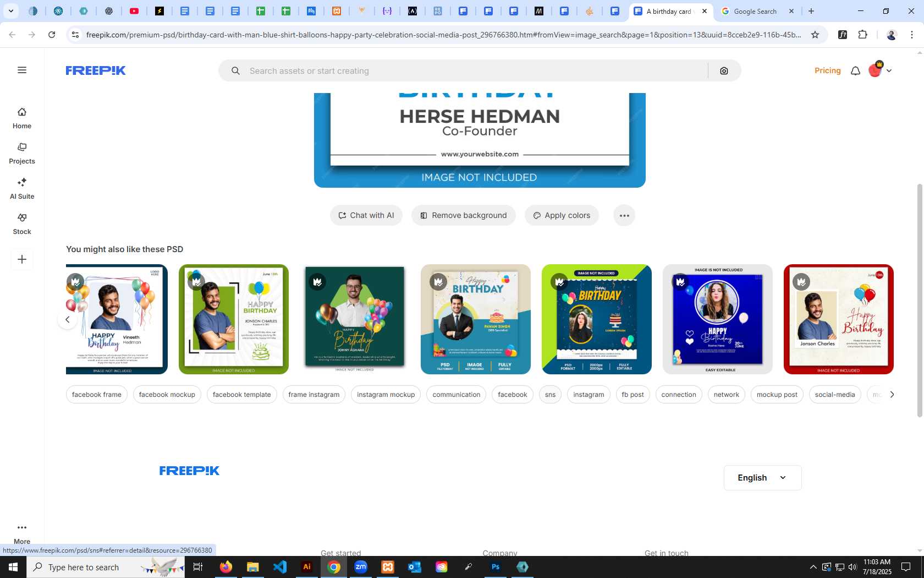Open Projects in the sidebar
Viewport: 924px width, 578px height.
(22, 154)
